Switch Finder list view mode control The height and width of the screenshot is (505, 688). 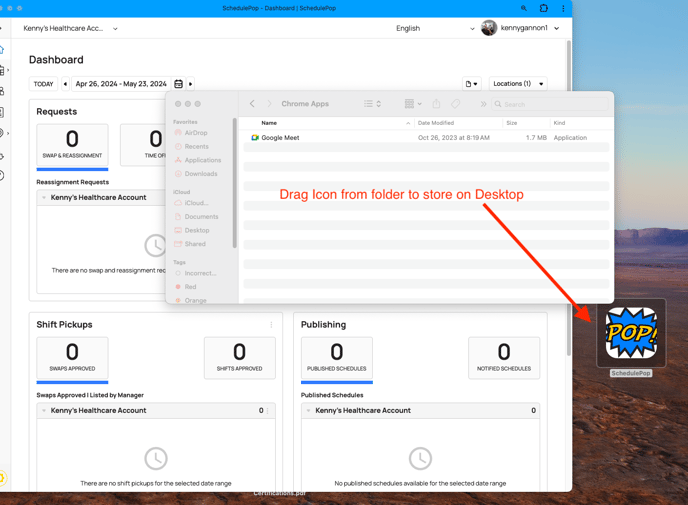(x=372, y=104)
